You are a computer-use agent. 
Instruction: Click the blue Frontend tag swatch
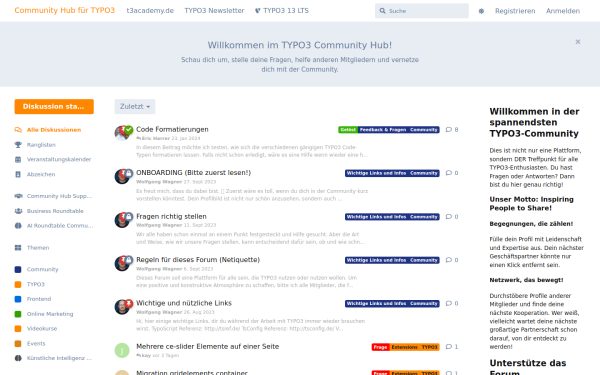[x=18, y=299]
